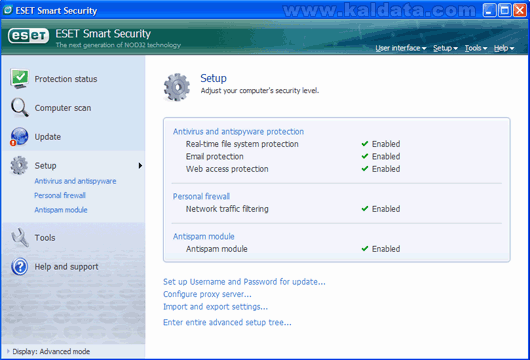This screenshot has height=360, width=530.
Task: Click Email protection row label
Action: pos(215,157)
